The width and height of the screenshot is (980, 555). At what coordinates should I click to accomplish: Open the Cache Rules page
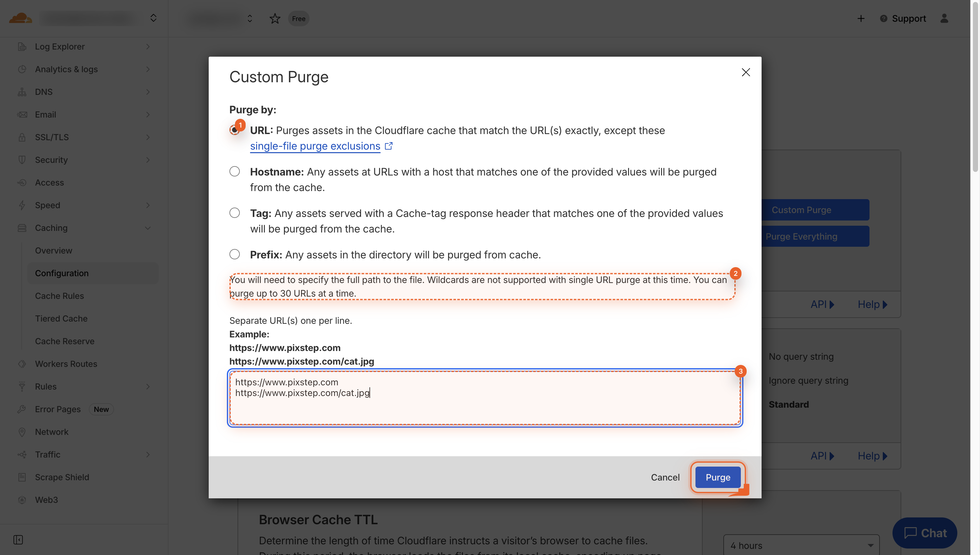click(60, 296)
